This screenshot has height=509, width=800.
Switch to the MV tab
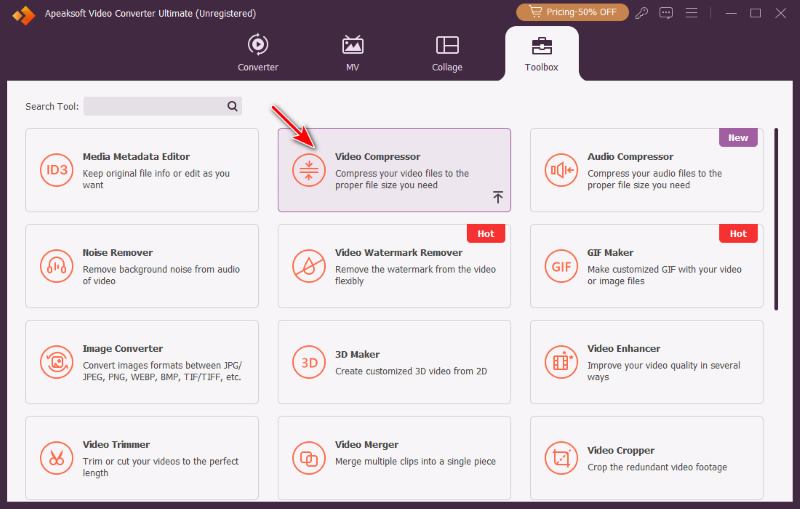click(x=353, y=53)
